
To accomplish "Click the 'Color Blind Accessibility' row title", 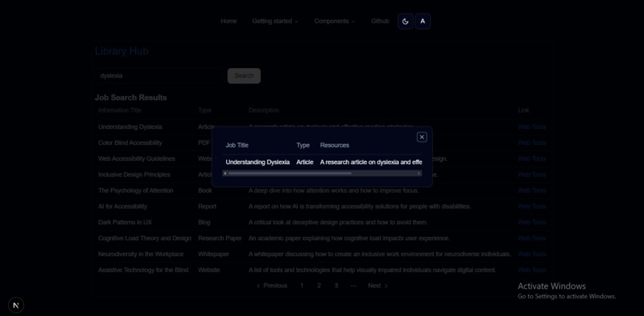I will (x=130, y=142).
